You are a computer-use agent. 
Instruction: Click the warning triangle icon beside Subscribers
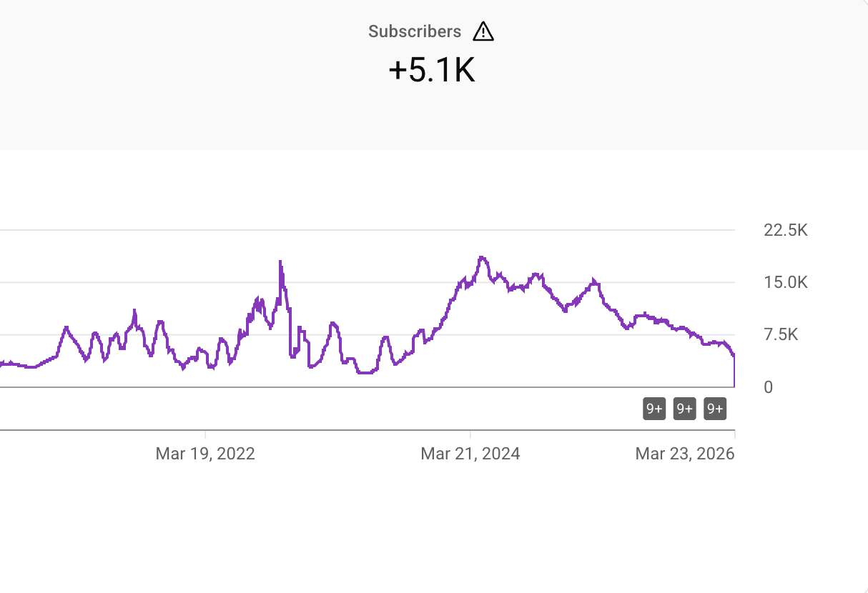click(483, 31)
